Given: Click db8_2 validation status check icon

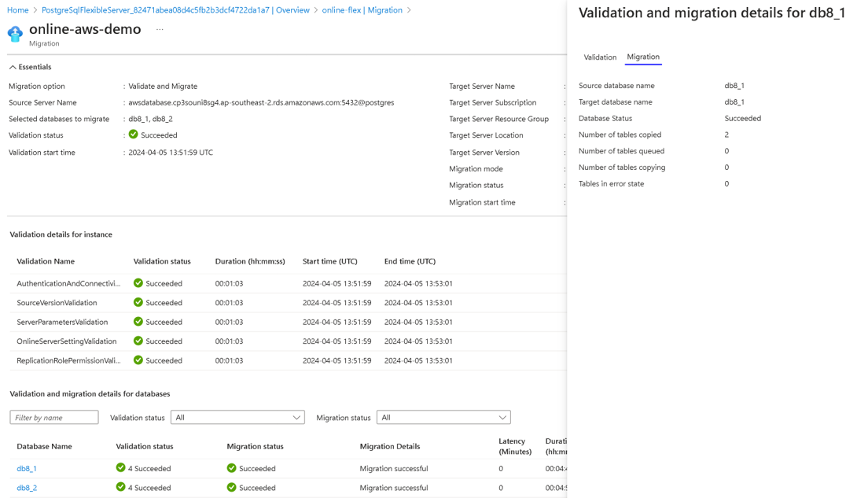Looking at the screenshot, I should (x=120, y=487).
